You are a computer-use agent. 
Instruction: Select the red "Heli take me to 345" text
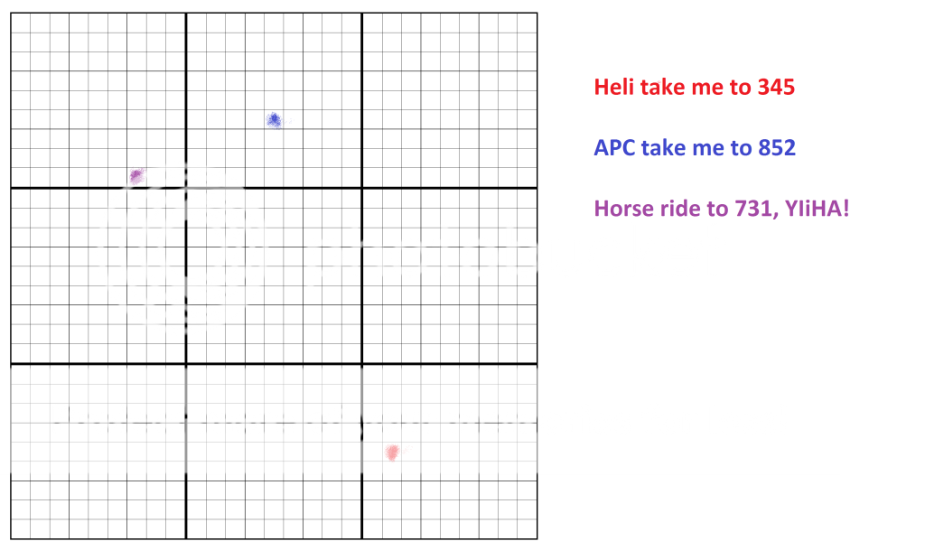[x=694, y=88]
